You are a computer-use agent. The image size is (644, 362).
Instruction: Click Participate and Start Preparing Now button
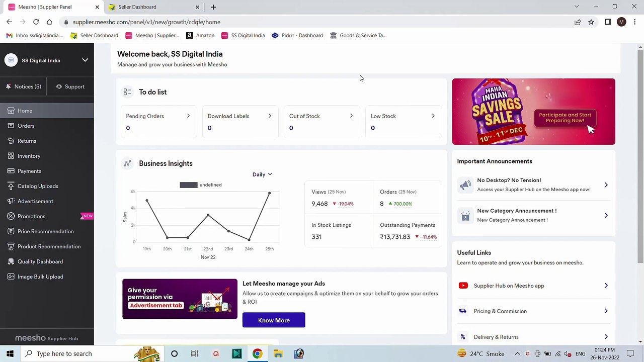(x=565, y=118)
